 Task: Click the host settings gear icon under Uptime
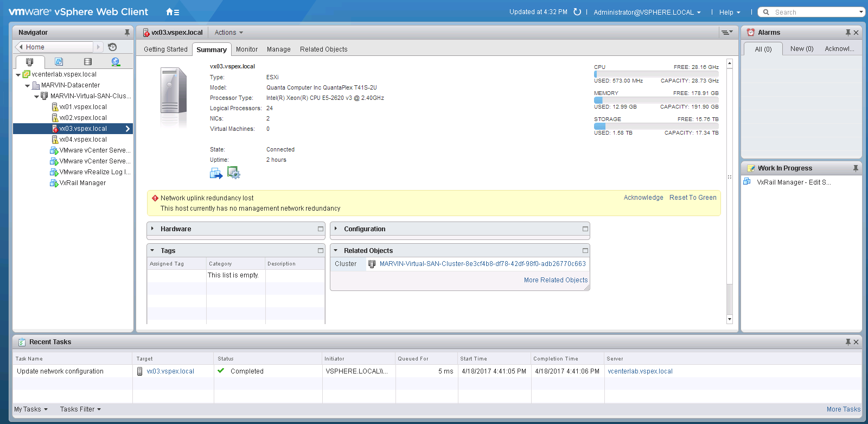click(233, 173)
